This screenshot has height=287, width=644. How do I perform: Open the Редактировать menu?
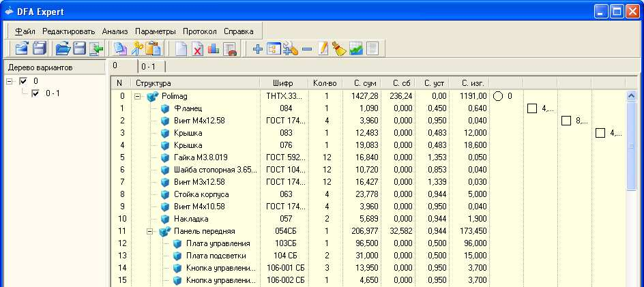click(x=69, y=31)
